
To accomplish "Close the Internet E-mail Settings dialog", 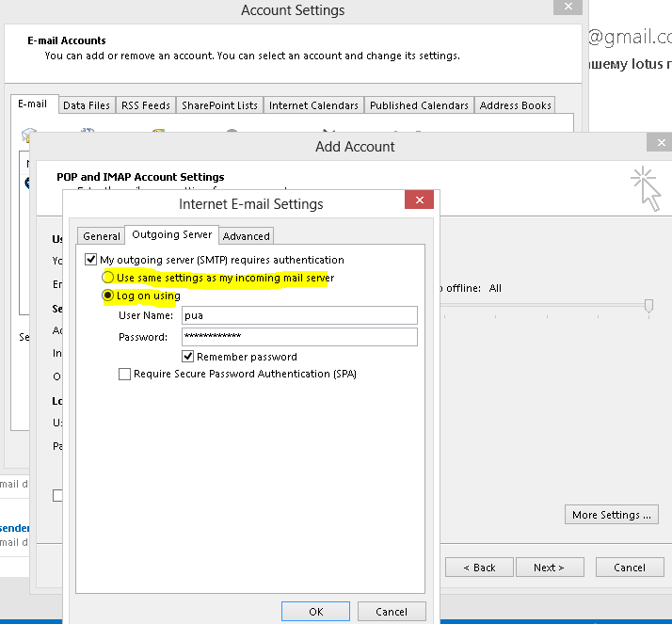I will (419, 200).
